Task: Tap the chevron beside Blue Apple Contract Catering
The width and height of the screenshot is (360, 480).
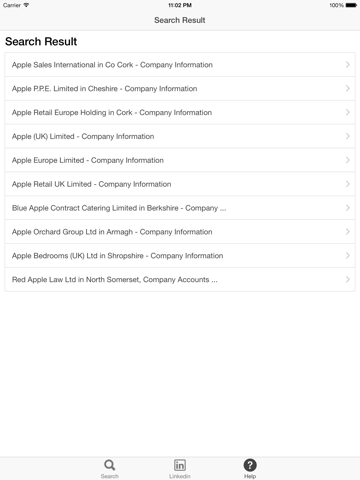Action: (x=348, y=208)
